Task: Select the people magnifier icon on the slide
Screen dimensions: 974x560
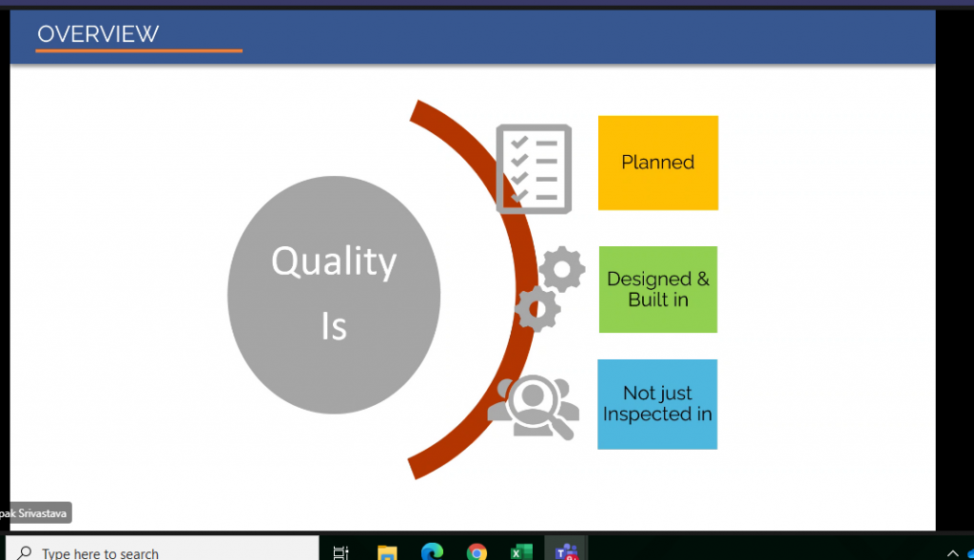Action: pos(533,407)
